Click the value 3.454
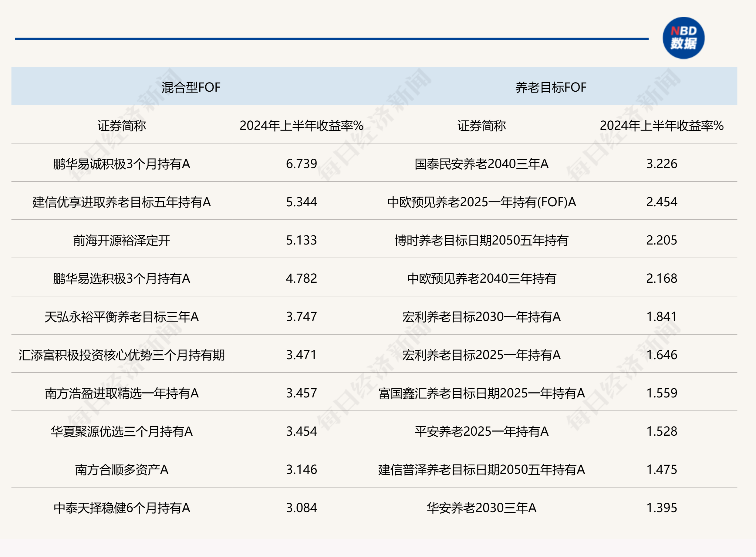Screen dimensions: 756x557 (x=302, y=431)
